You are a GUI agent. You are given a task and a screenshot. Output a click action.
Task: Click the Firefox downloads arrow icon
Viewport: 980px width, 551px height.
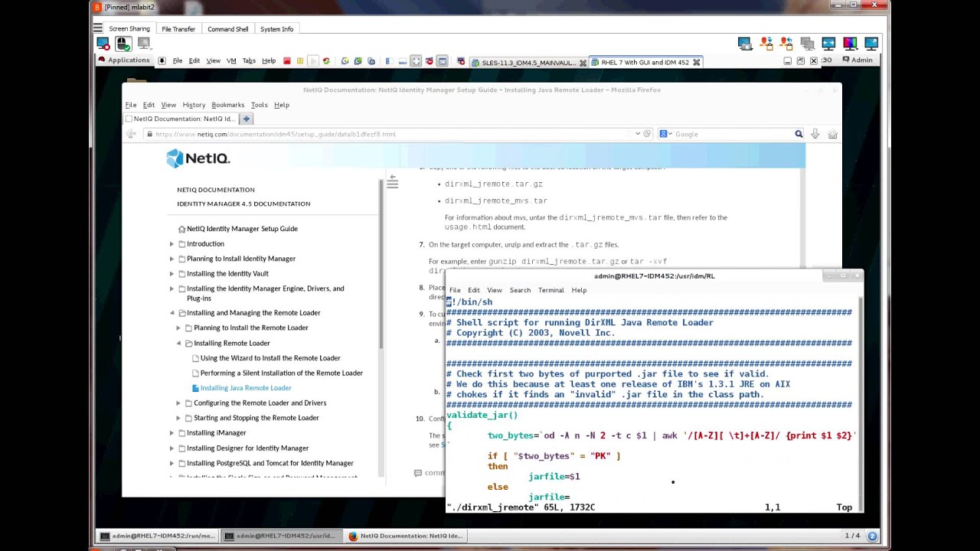point(815,134)
